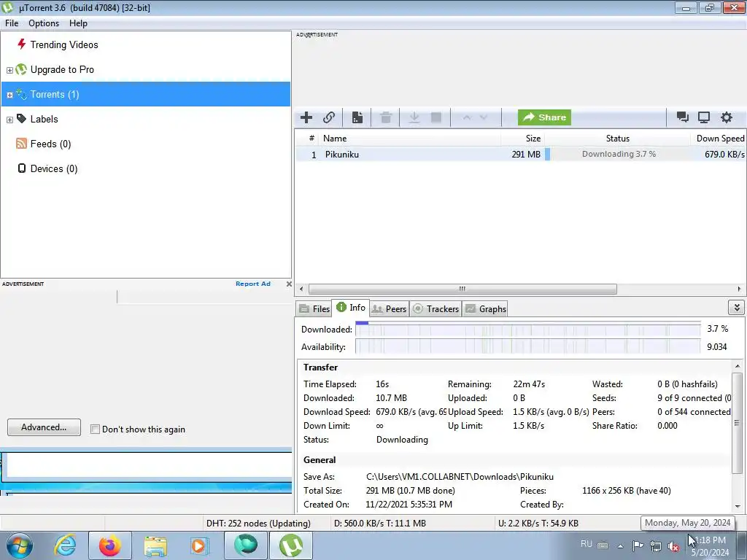Select the Pikuniku torrent row
Screen dimensions: 747x560
[x=519, y=154]
